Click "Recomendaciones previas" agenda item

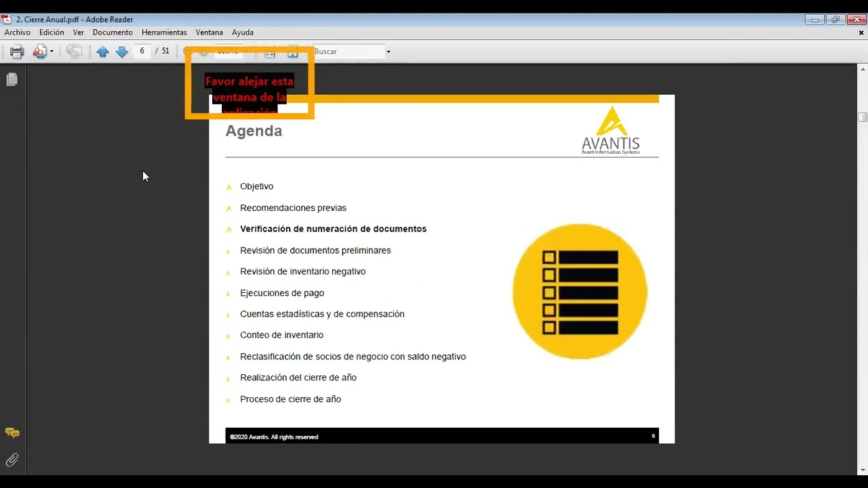point(293,208)
